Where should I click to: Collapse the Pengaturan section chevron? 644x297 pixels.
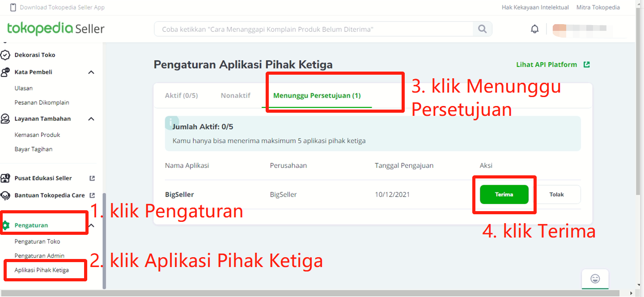(x=91, y=225)
